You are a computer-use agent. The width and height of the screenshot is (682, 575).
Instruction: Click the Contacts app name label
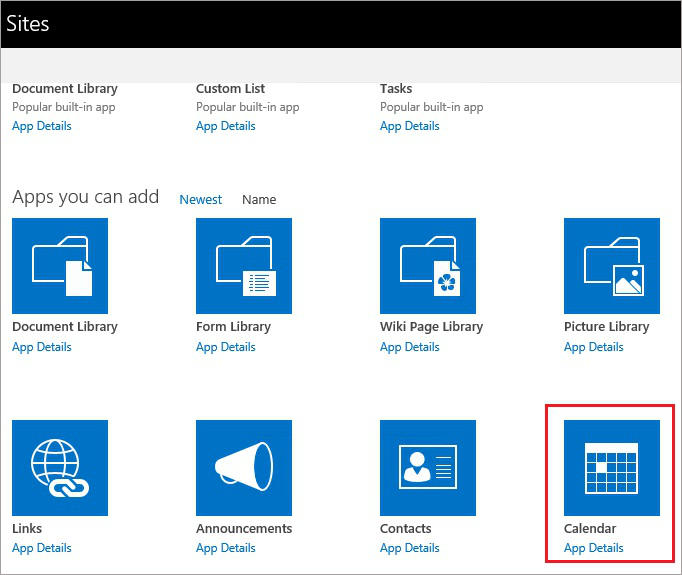click(x=406, y=528)
